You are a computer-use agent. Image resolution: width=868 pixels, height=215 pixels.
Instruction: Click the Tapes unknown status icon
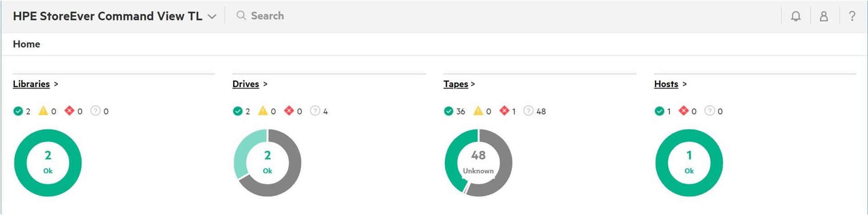coord(528,111)
